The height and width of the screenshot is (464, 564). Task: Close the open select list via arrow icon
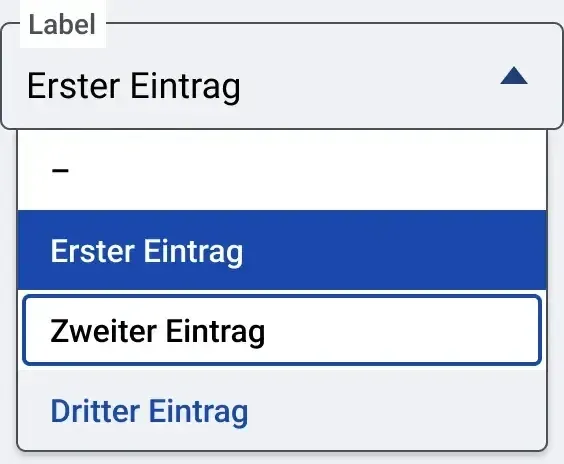click(514, 76)
